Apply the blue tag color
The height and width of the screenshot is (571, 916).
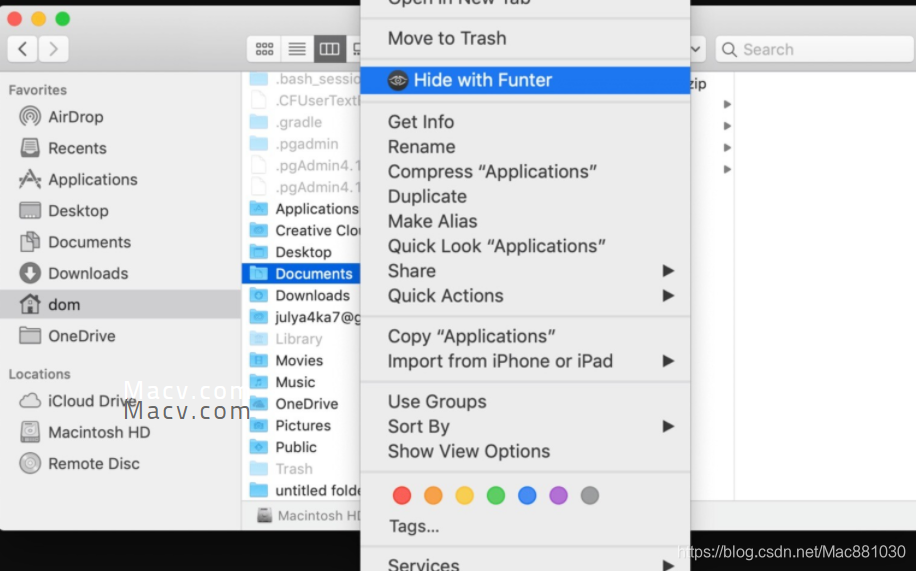click(x=527, y=496)
